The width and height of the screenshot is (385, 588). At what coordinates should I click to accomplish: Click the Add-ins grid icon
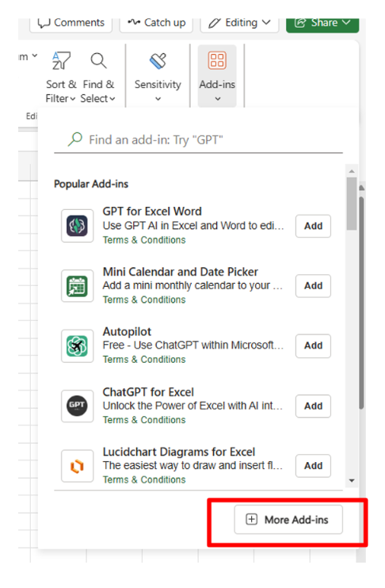[x=217, y=61]
